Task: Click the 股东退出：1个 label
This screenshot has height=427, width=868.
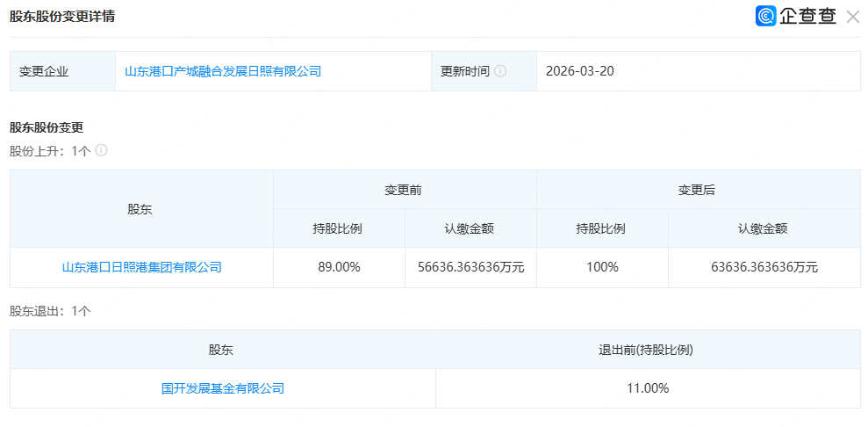Action: pos(50,311)
